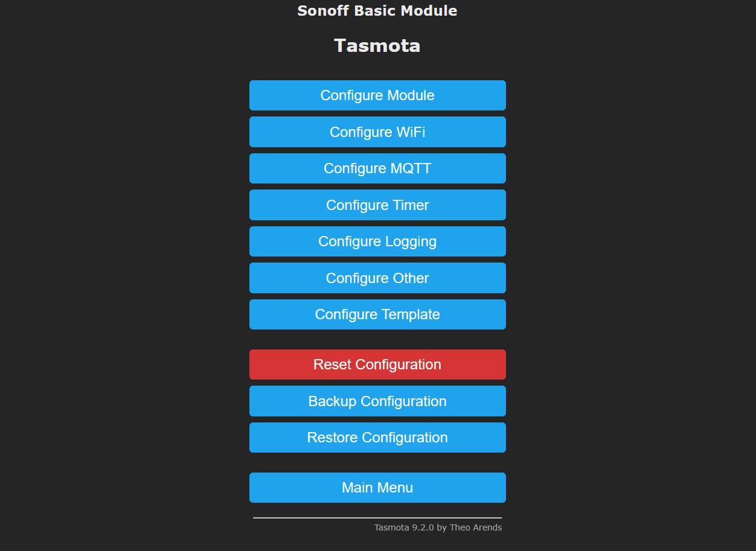Click the word by in the footer credit
Viewport: 756px width, 551px height.
coord(442,528)
